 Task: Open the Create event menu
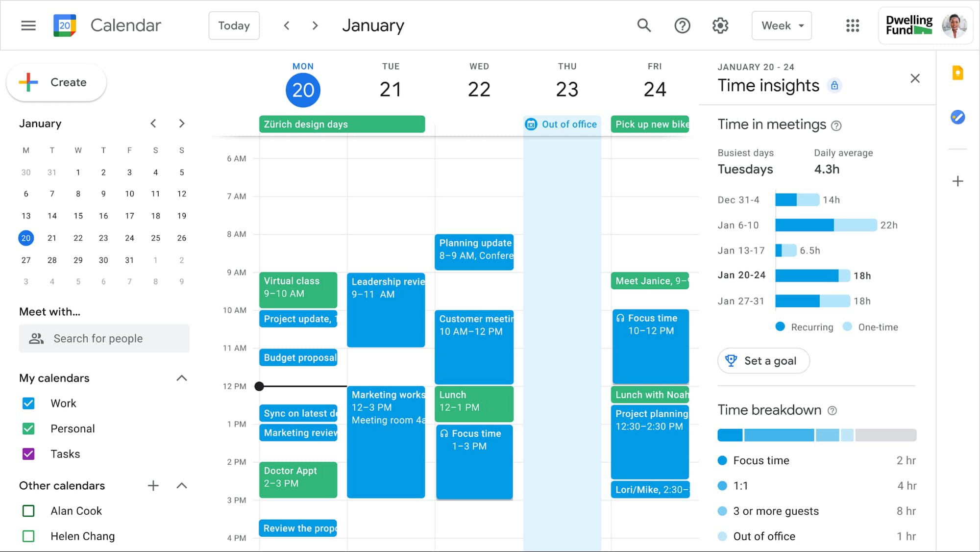57,82
